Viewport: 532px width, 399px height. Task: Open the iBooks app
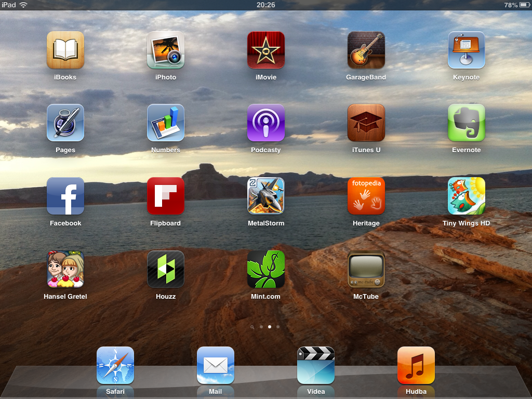pos(65,50)
